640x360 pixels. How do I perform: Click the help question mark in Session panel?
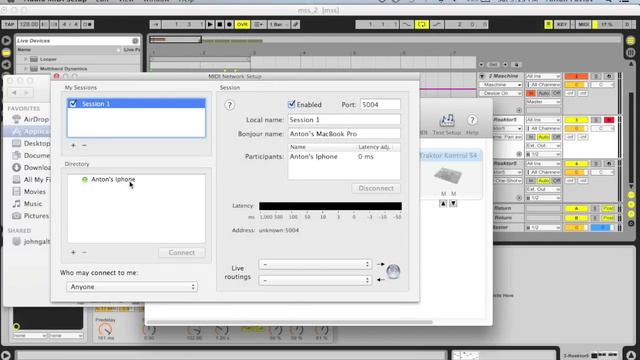pyautogui.click(x=229, y=105)
